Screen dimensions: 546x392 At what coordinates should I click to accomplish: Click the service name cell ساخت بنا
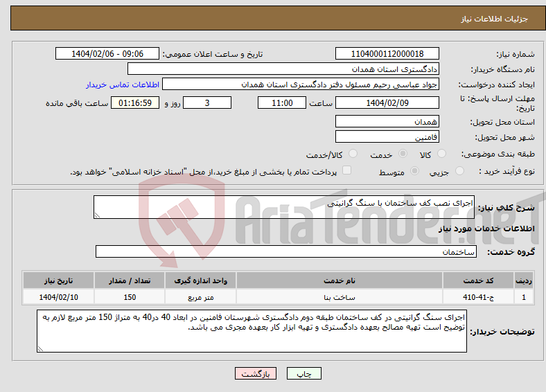pyautogui.click(x=340, y=297)
